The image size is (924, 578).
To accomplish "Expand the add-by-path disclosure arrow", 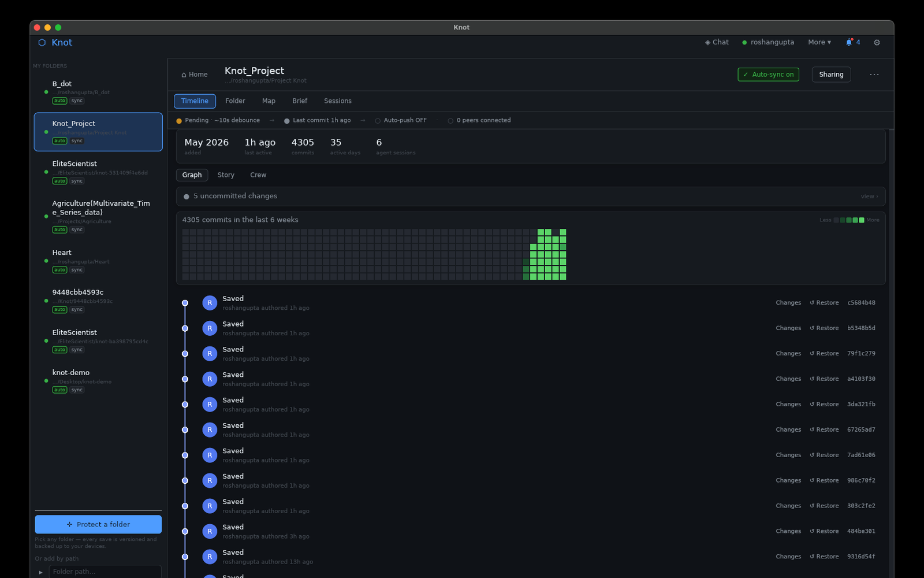I will click(x=40, y=572).
